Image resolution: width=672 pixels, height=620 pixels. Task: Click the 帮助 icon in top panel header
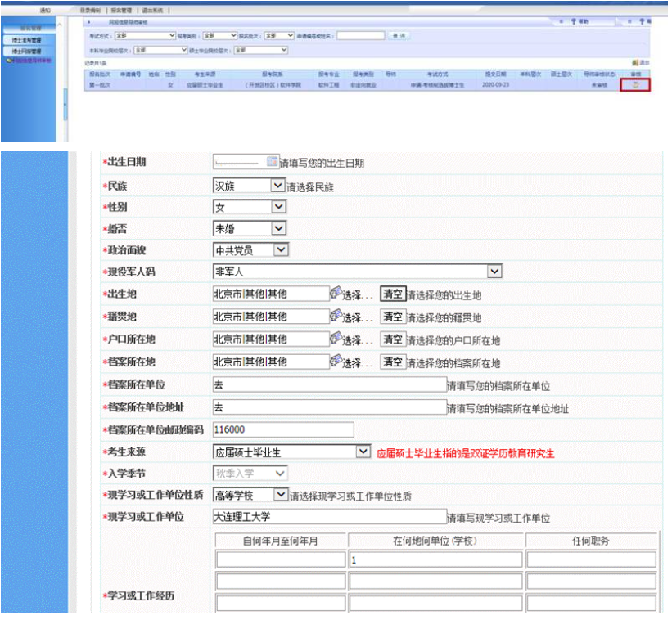[x=574, y=21]
